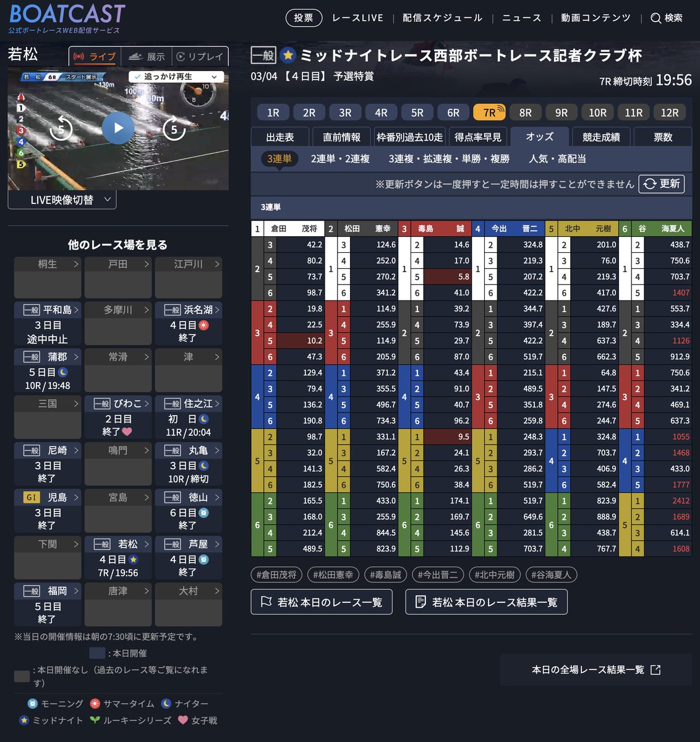Click racer header 毒島 誠
700x742 pixels.
(x=441, y=229)
